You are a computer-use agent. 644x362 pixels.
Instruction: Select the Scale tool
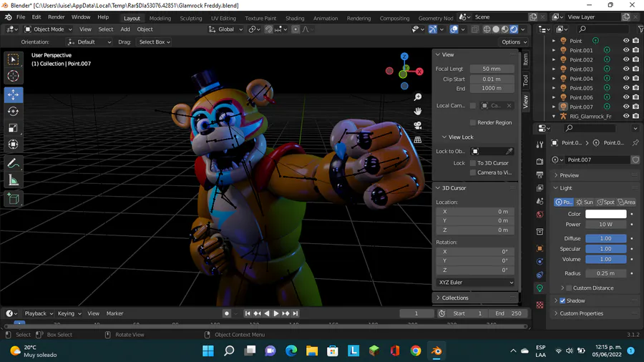(x=13, y=128)
